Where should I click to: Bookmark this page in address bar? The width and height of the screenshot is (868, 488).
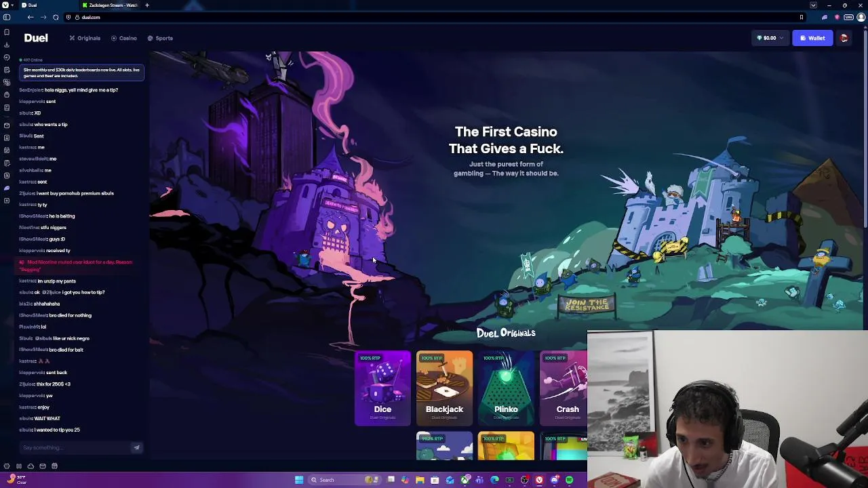point(801,17)
